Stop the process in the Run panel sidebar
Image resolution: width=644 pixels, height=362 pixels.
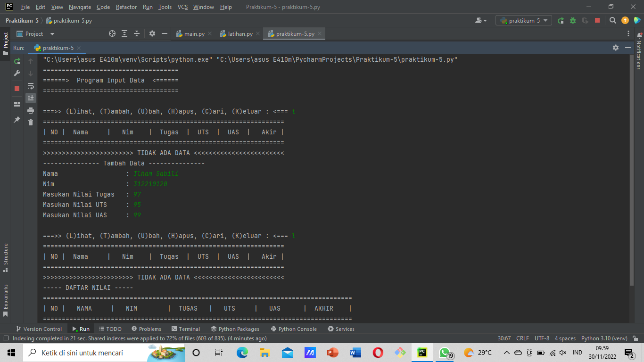tap(17, 89)
